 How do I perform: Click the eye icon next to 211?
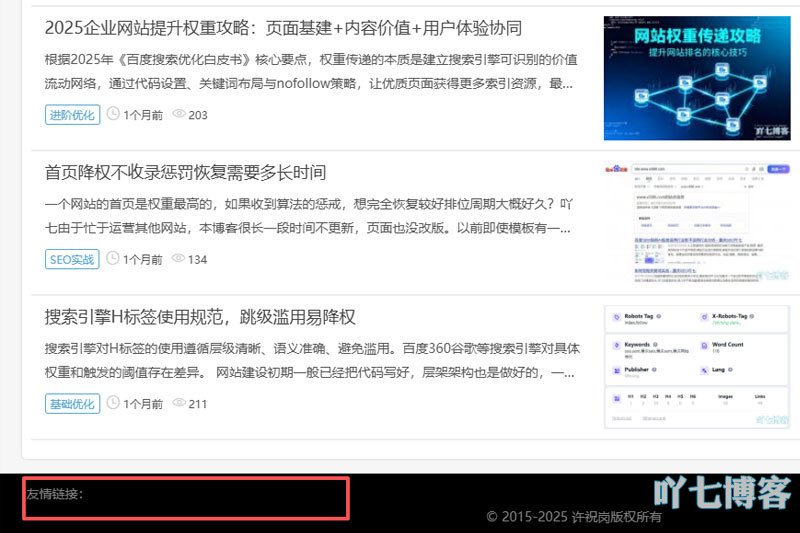[179, 402]
